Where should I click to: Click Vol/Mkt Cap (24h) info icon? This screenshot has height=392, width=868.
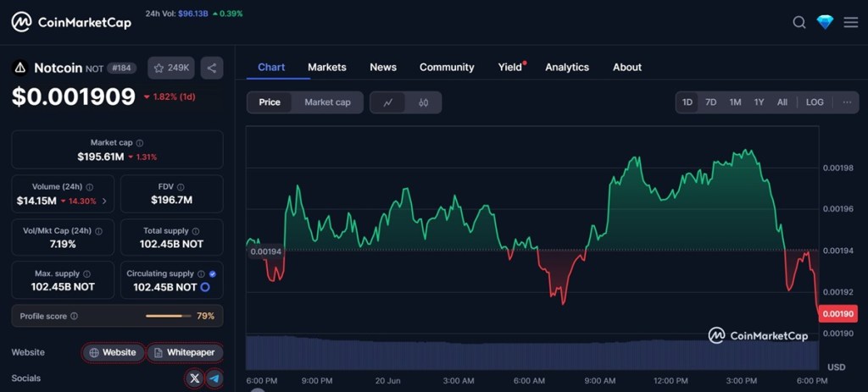pyautogui.click(x=98, y=231)
